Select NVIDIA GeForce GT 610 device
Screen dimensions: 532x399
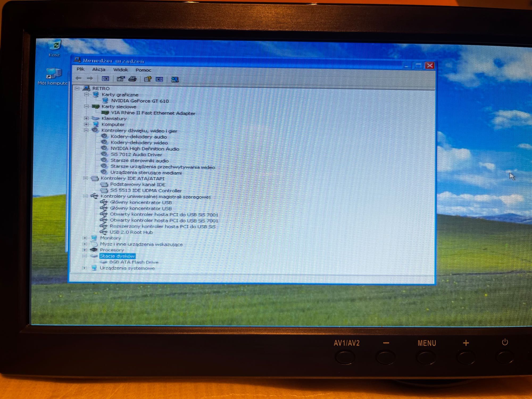pos(140,101)
